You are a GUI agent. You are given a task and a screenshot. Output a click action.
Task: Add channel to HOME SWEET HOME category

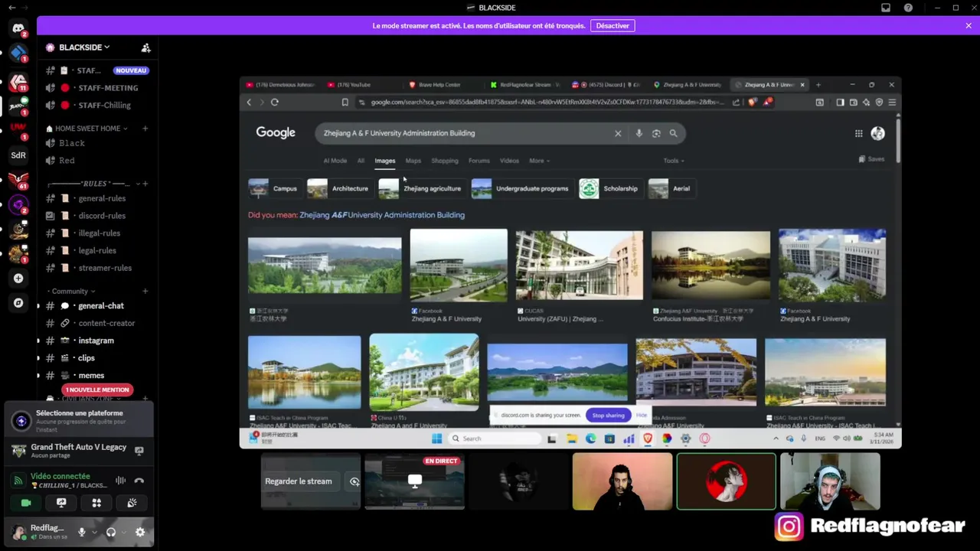(145, 129)
